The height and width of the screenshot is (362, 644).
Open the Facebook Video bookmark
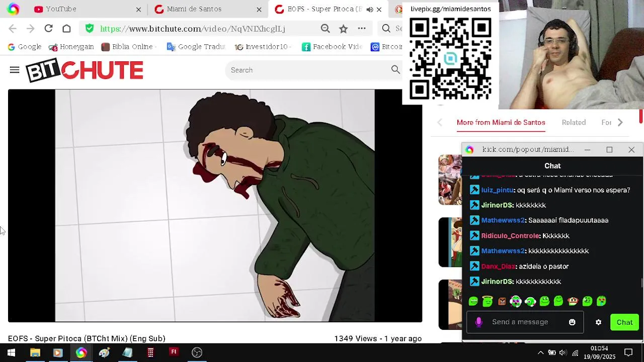tap(332, 47)
